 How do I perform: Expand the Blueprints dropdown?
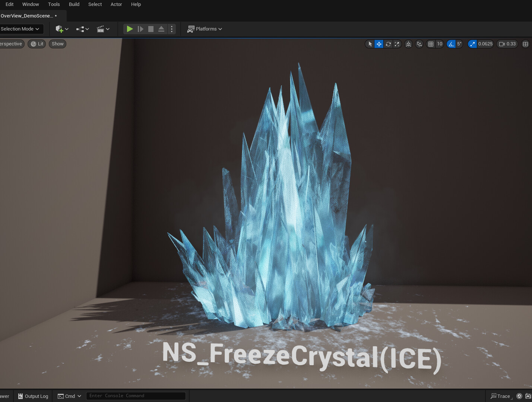(82, 29)
